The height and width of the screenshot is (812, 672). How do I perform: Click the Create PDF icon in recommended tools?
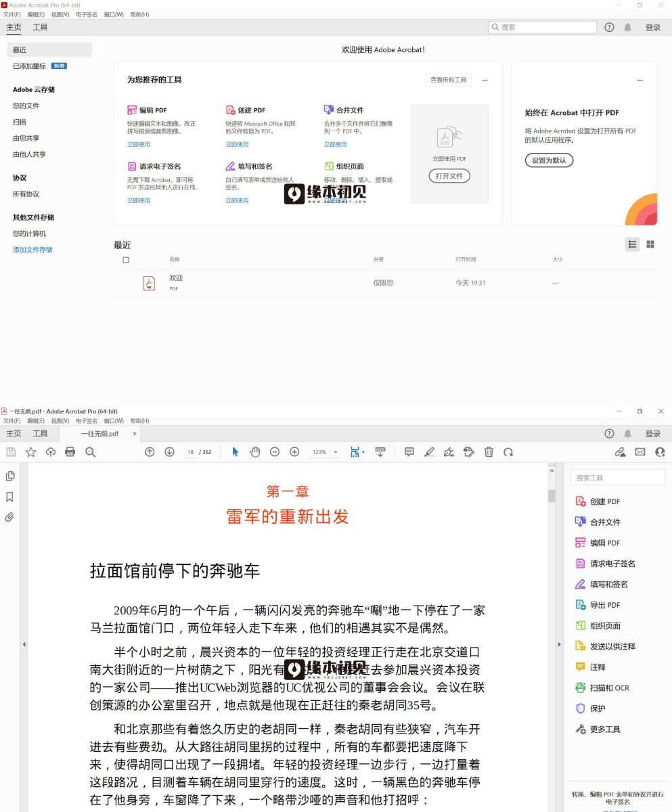(x=230, y=110)
